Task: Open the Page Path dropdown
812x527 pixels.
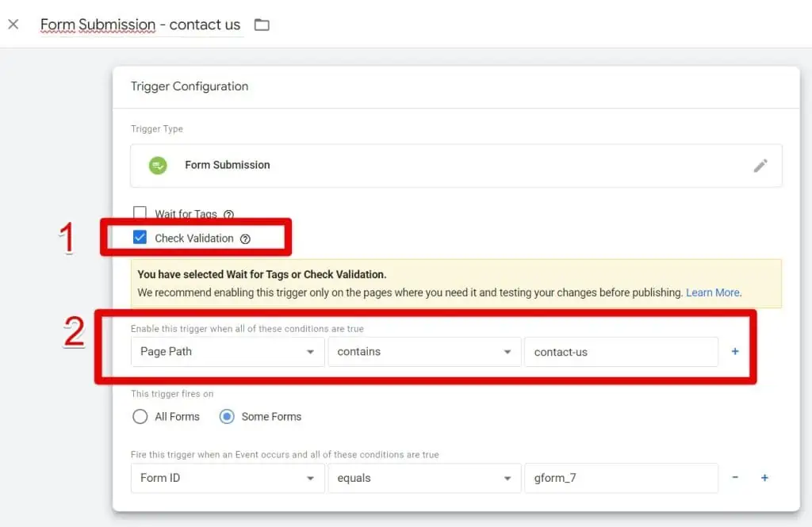Action: 227,351
